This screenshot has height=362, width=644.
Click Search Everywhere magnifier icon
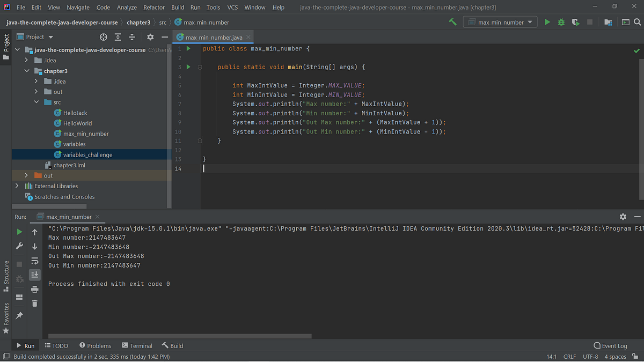coord(638,22)
